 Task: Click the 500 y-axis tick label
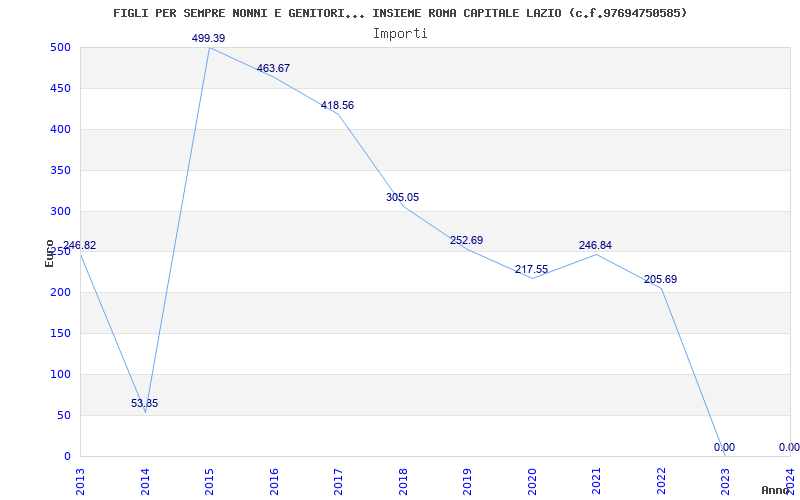60,48
